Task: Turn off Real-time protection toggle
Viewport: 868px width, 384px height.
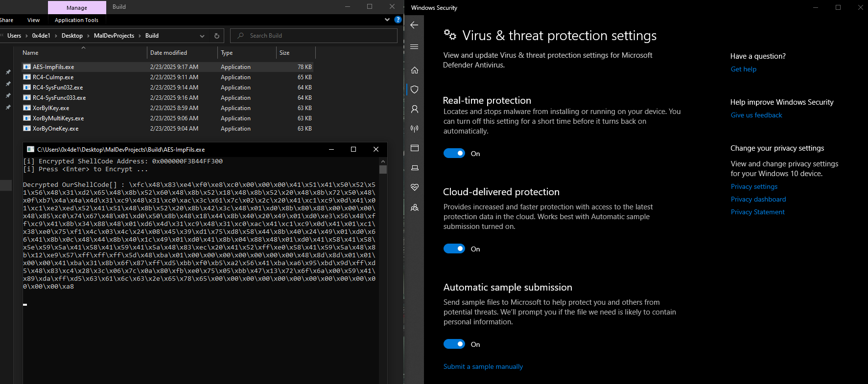Action: [x=454, y=154]
